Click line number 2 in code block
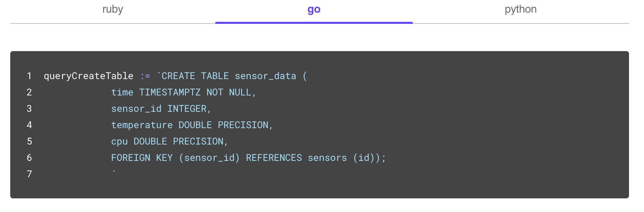The width and height of the screenshot is (644, 212). coord(29,92)
